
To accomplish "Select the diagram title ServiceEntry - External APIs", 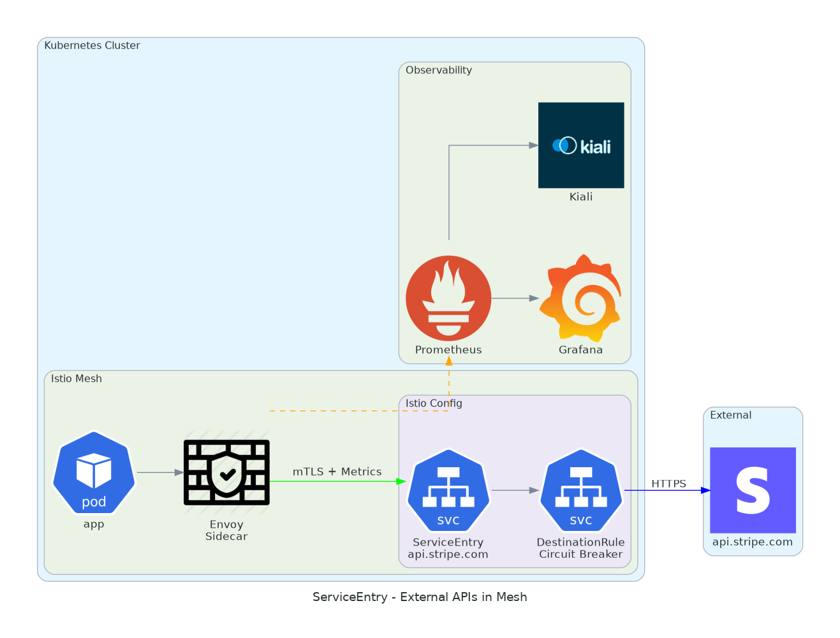I will [420, 597].
